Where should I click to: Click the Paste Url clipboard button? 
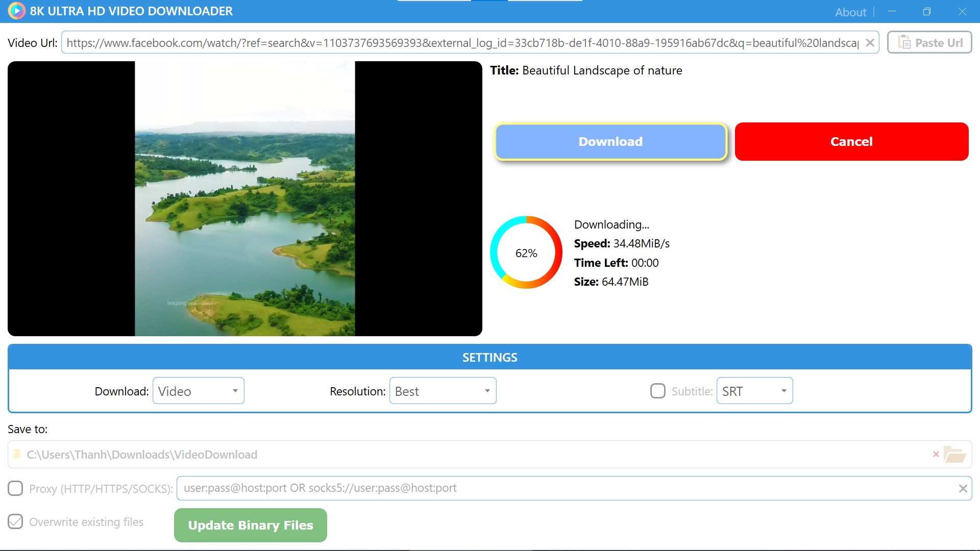(x=929, y=42)
